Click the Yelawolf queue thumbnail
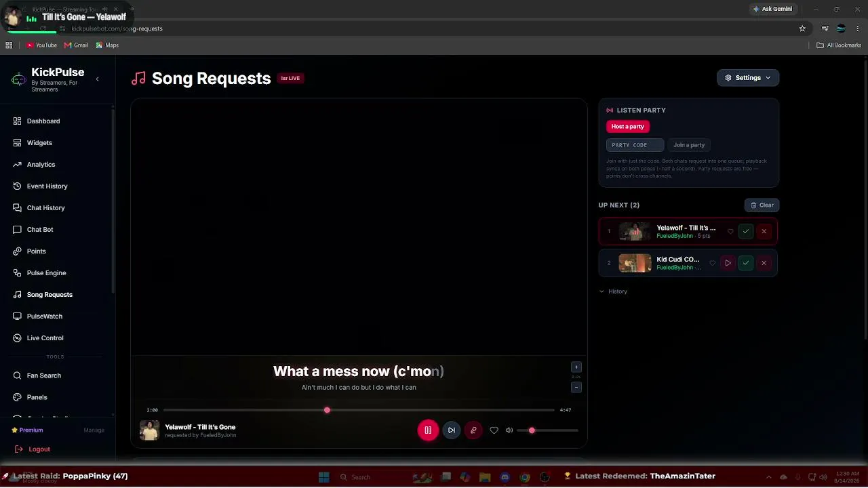The image size is (868, 488). (635, 232)
